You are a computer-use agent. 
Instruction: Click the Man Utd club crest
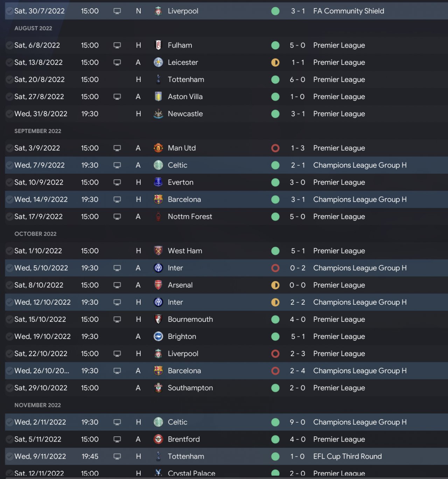[x=158, y=148]
